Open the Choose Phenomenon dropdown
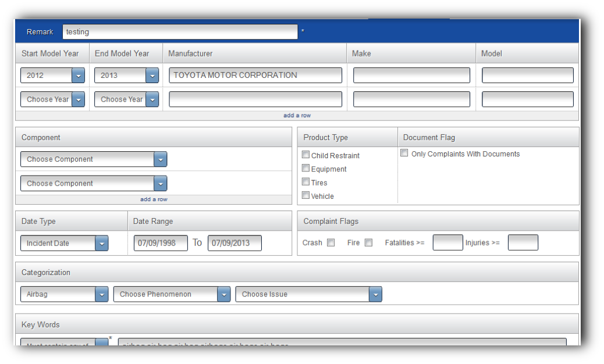Screen dimensions: 604x364 172,294
